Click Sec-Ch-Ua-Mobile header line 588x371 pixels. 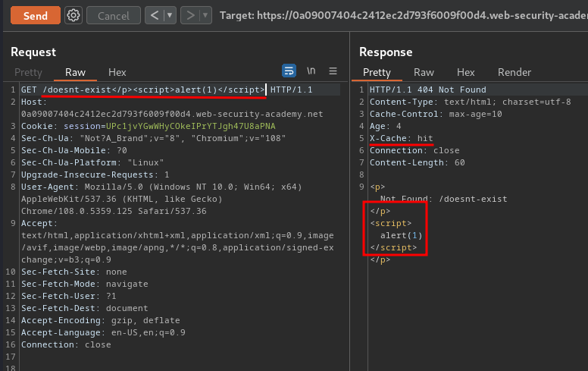[x=73, y=150]
